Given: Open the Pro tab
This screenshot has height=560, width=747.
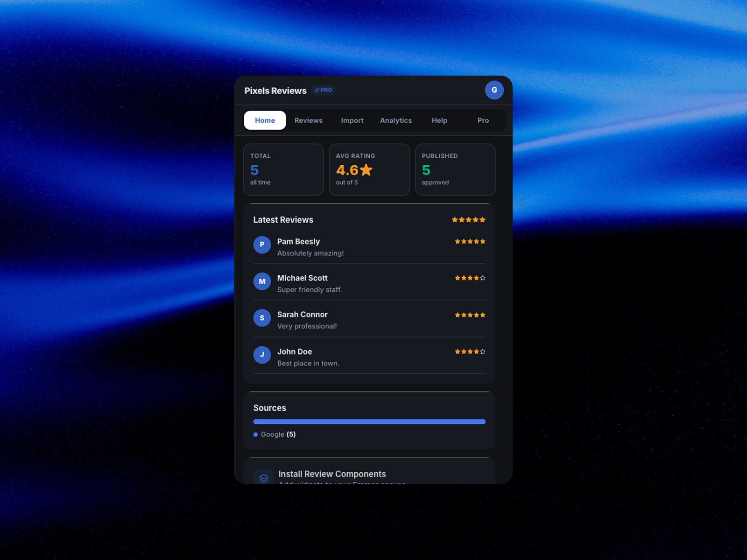Looking at the screenshot, I should click(483, 120).
